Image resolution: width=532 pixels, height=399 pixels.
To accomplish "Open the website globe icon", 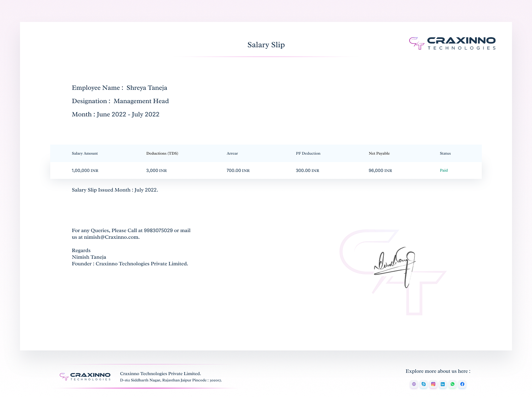I will (414, 384).
